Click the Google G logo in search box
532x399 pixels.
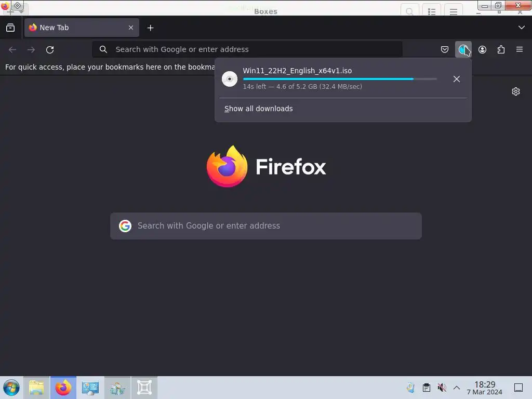point(125,226)
